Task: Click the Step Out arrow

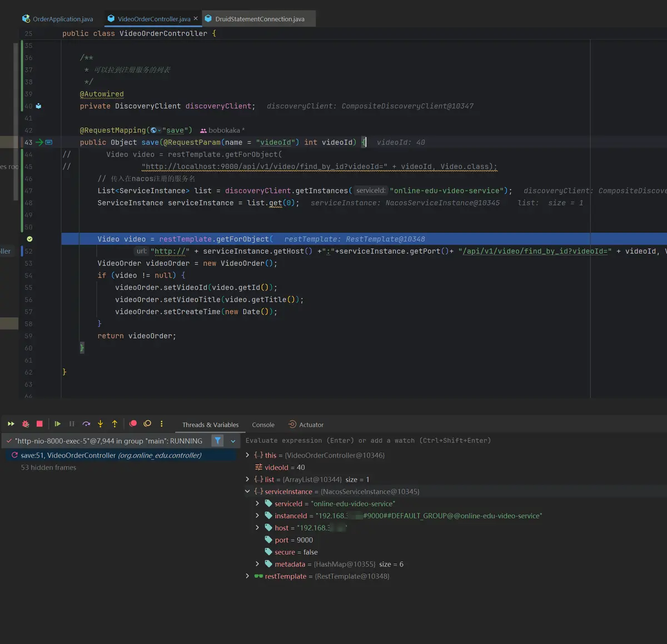Action: coord(115,424)
